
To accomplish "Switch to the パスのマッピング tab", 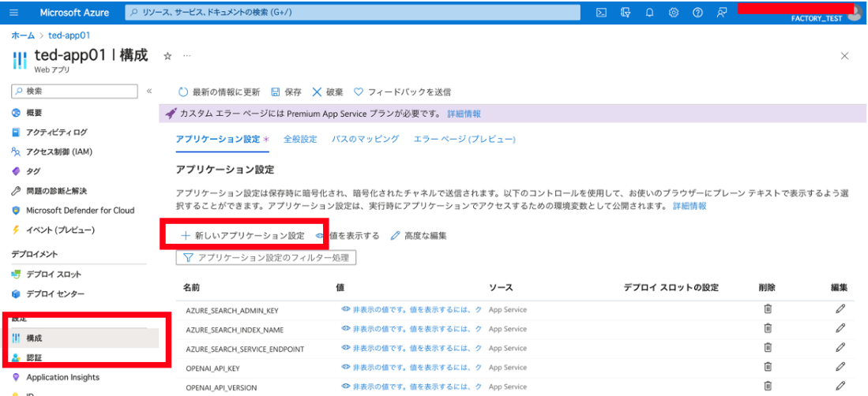I will [366, 140].
